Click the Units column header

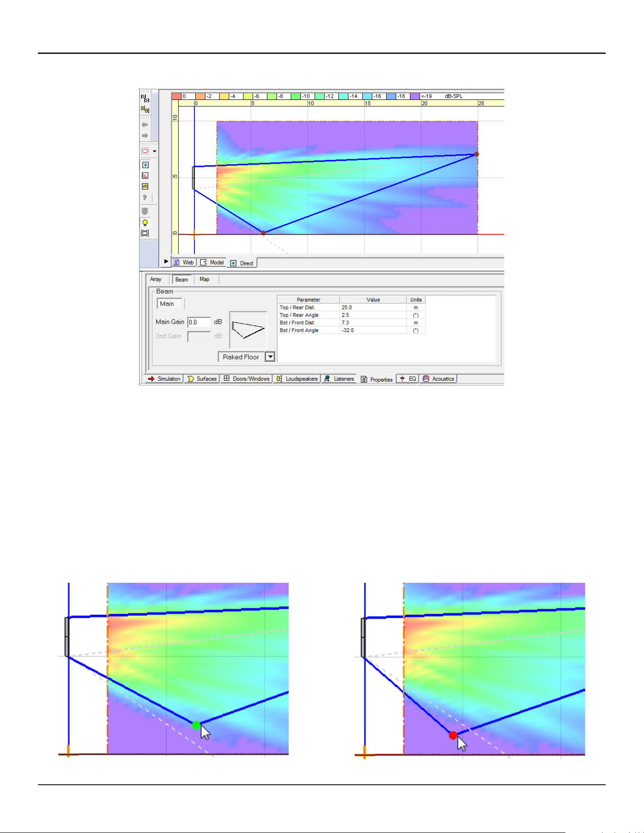[x=416, y=299]
